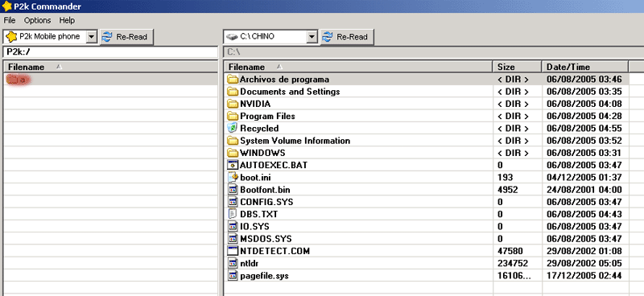Click the date 04/12/2005 01:37
Screen dimensions: 644x296
pos(584,177)
